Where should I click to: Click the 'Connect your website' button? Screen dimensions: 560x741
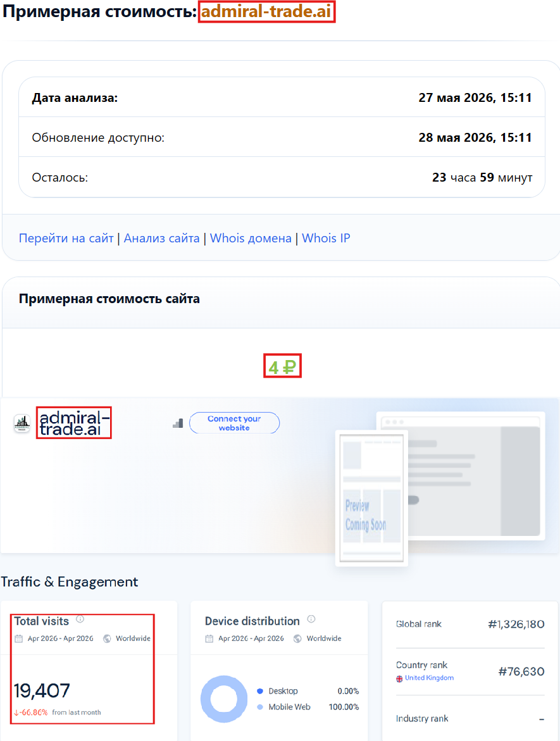[x=234, y=423]
